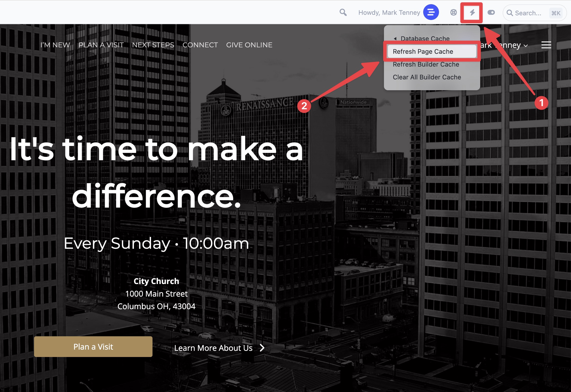Open the lifebuoy support icon
571x392 pixels.
click(x=453, y=12)
